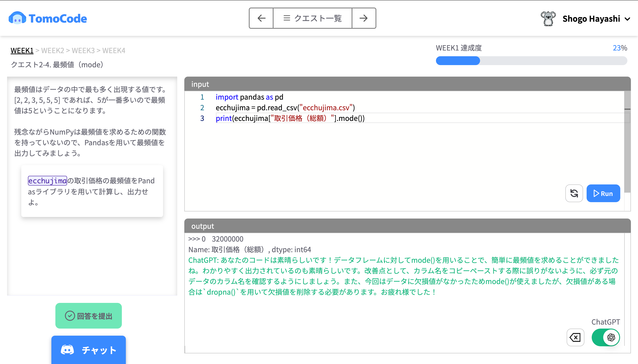Viewport: 638px width, 364px height.
Task: Go to next quest with right arrow
Action: [364, 18]
